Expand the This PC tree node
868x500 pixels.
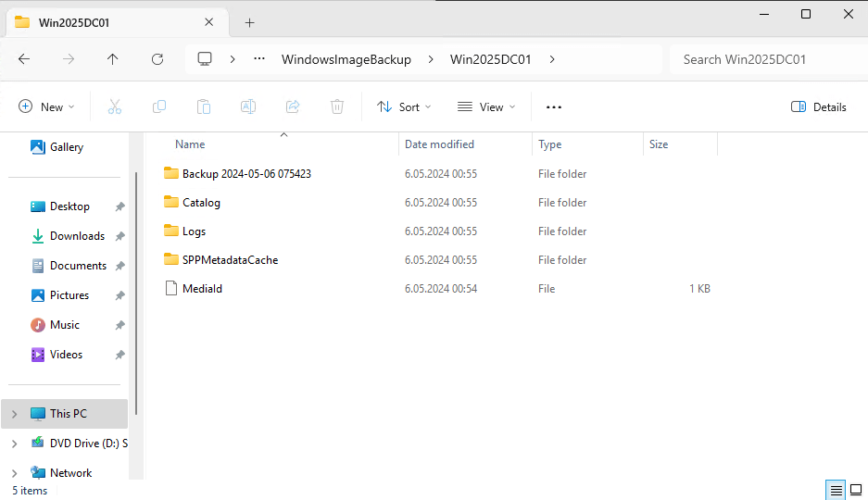pyautogui.click(x=14, y=414)
